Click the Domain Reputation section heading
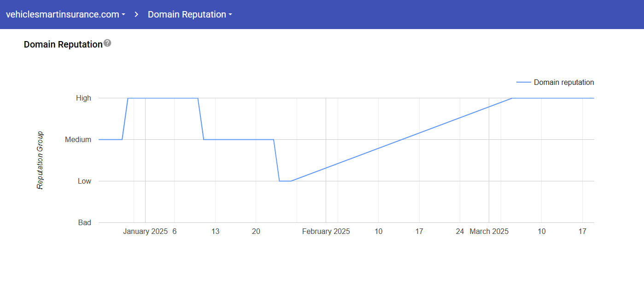The image size is (644, 281). tap(63, 44)
